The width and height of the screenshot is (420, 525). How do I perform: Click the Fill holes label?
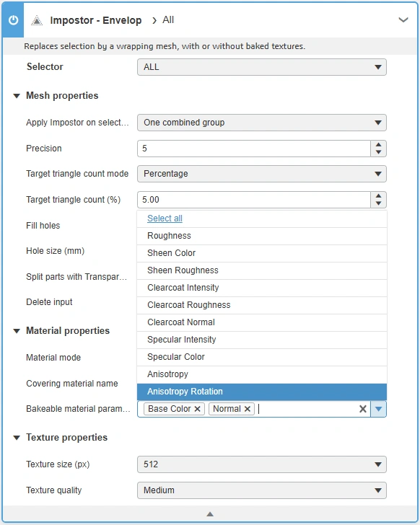[x=43, y=226]
